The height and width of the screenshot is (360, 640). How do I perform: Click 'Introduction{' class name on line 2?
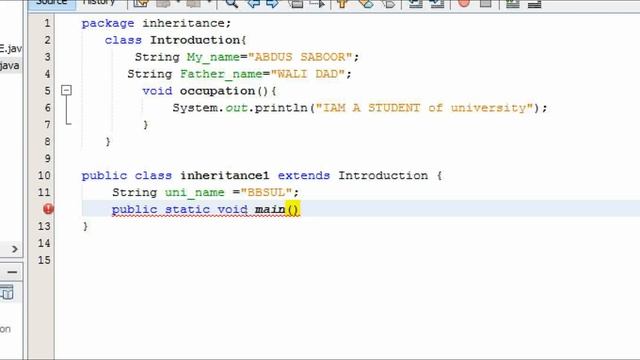click(198, 40)
